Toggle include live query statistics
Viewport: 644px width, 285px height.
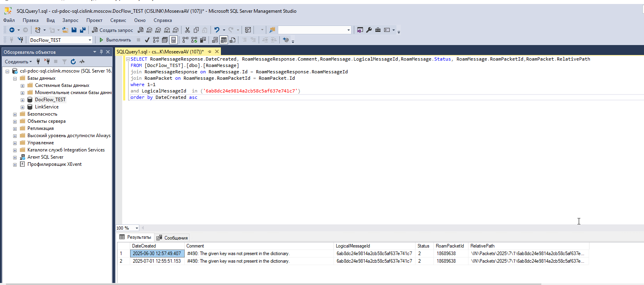[x=194, y=40]
